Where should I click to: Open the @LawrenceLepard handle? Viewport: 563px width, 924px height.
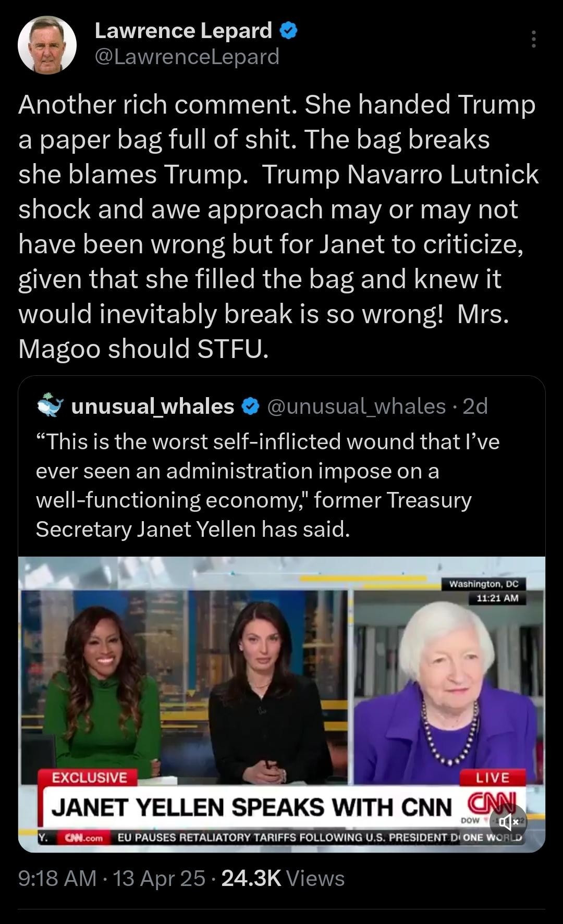(x=187, y=56)
